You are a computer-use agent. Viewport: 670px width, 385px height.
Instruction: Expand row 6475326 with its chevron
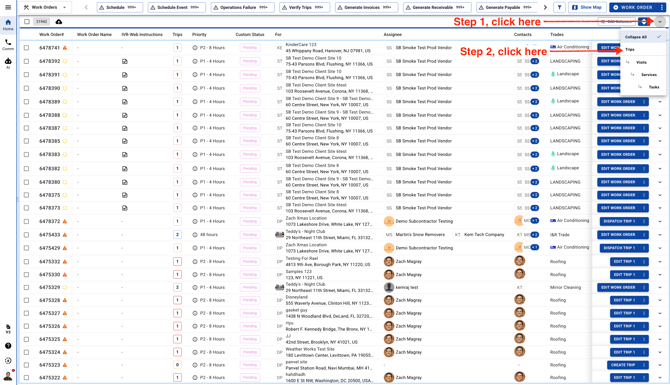(x=660, y=326)
